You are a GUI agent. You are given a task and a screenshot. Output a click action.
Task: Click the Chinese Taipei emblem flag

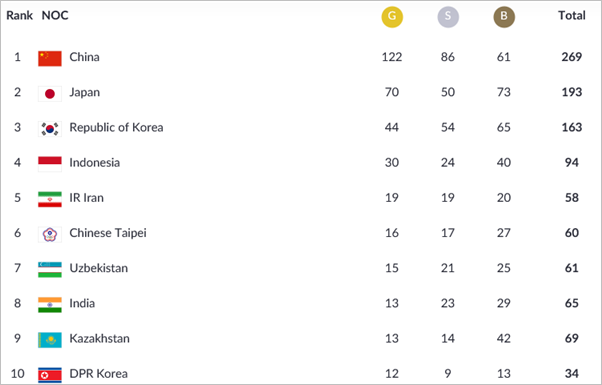pyautogui.click(x=50, y=235)
